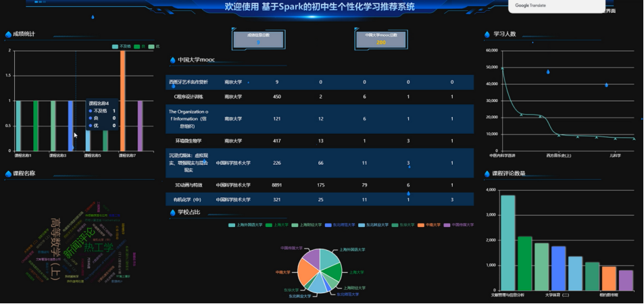Screen dimensions: 644x304
Task: Click the water drop icon beside 学校占比
Action: [x=172, y=213]
